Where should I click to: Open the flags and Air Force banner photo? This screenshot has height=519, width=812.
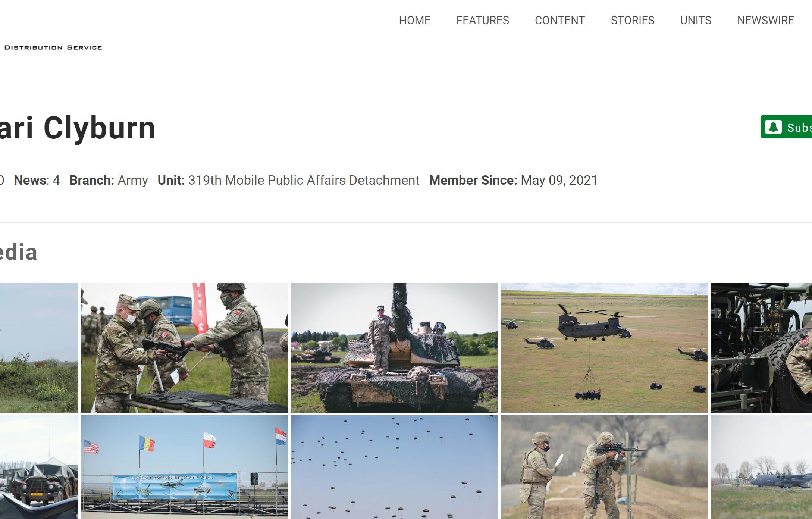click(x=184, y=467)
